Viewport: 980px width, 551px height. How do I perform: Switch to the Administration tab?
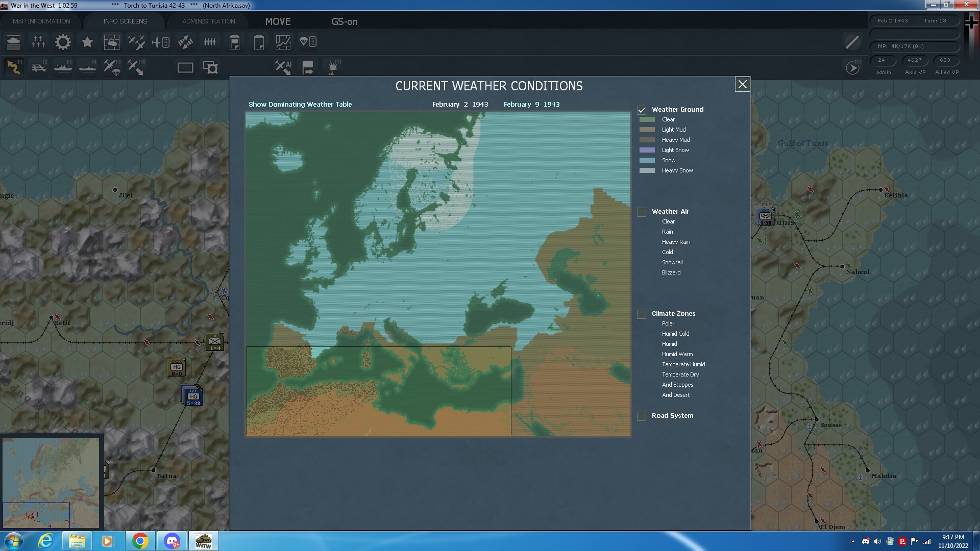(x=209, y=21)
